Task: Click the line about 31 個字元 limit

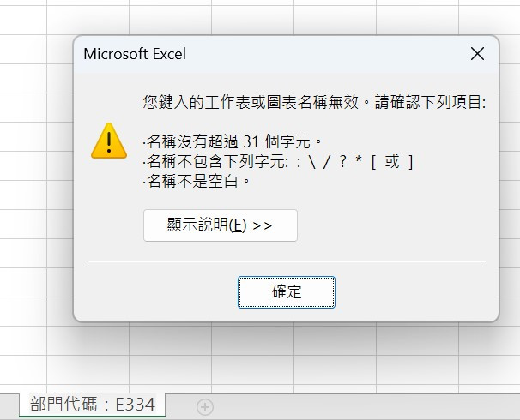Action: (x=233, y=141)
